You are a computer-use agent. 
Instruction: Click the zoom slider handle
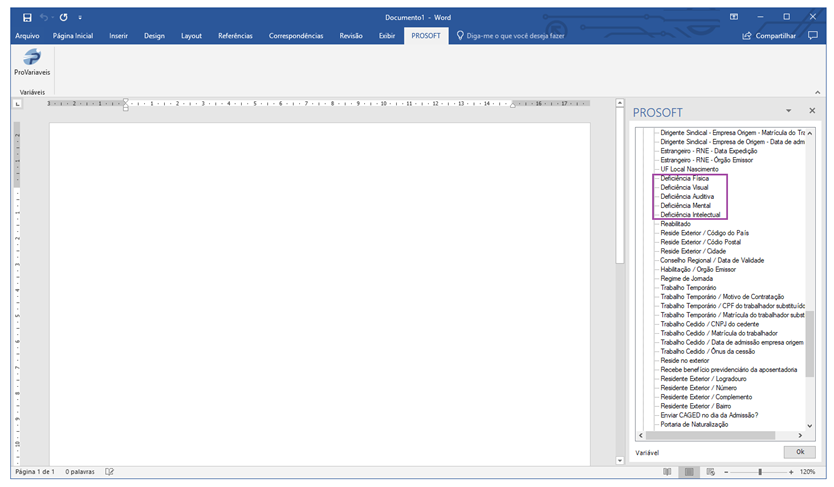point(760,472)
